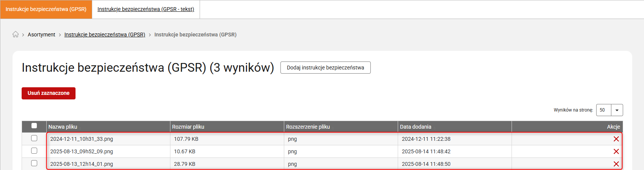Sort by Rozmiar pliku column header
The width and height of the screenshot is (644, 170).
pos(188,127)
